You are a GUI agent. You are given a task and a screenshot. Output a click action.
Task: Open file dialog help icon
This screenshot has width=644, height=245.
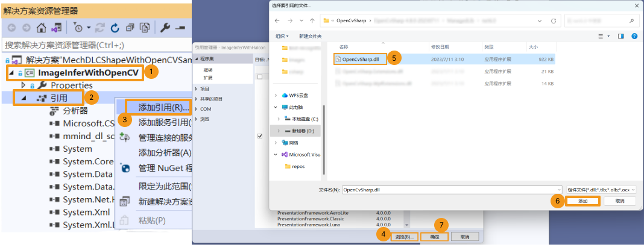point(634,36)
